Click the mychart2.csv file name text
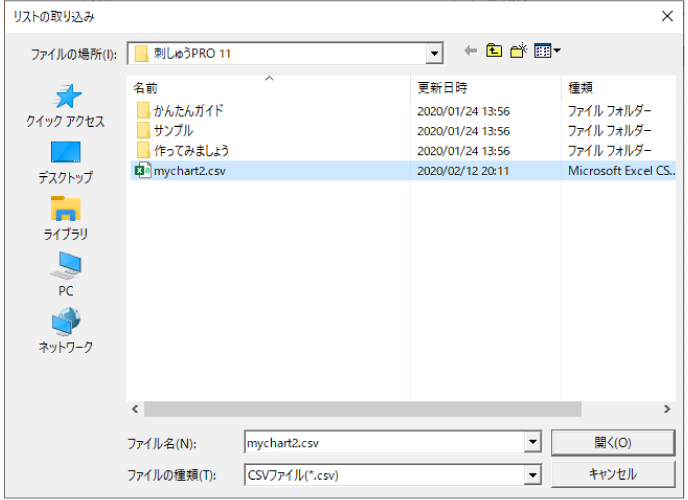 pyautogui.click(x=190, y=171)
